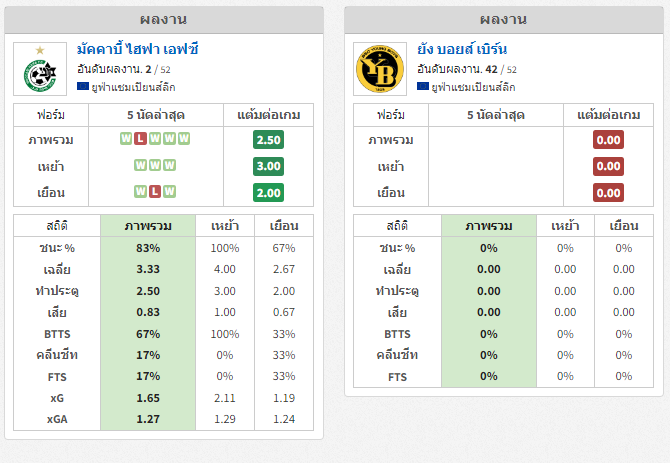
Task: Click the Maccabi Haifa club logo
Action: 40,69
